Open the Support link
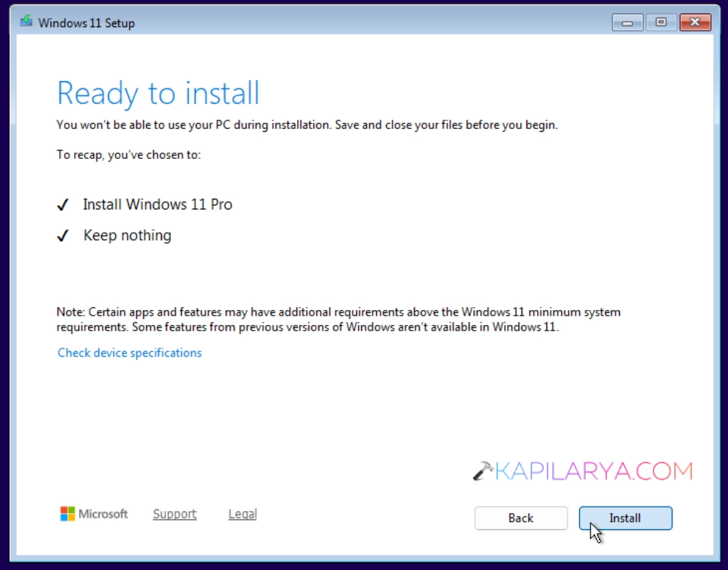This screenshot has height=570, width=728. [175, 514]
